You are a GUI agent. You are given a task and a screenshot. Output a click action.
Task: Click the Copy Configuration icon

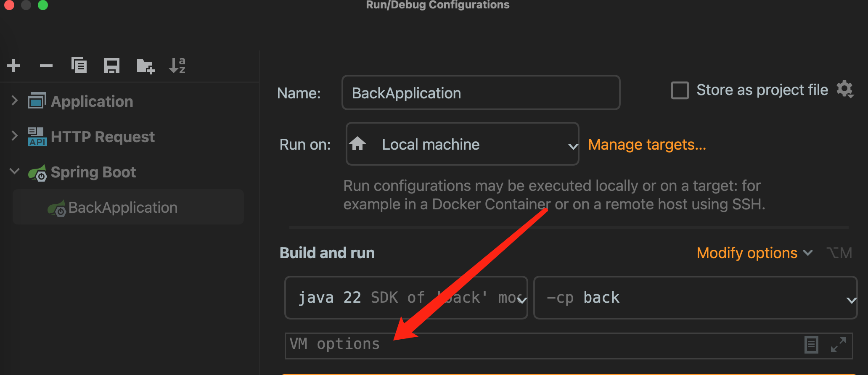click(79, 66)
